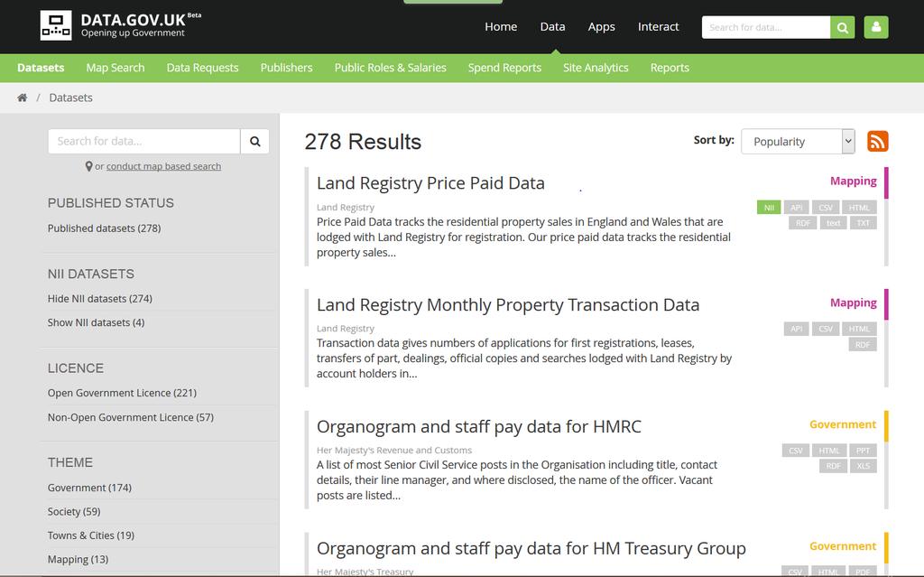Click TXT badge on Land Registry Price Paid Data
This screenshot has height=577, width=924.
(x=864, y=222)
